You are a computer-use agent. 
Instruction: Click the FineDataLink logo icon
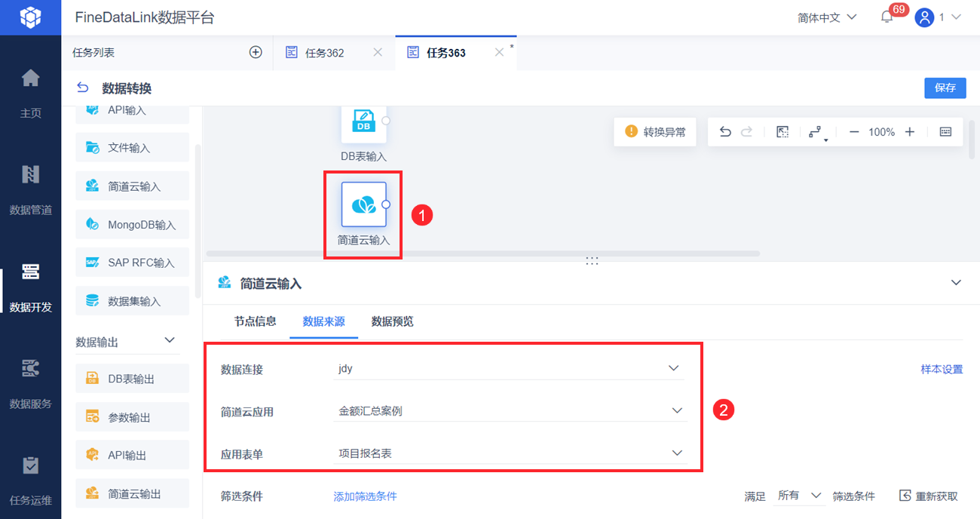[x=30, y=17]
